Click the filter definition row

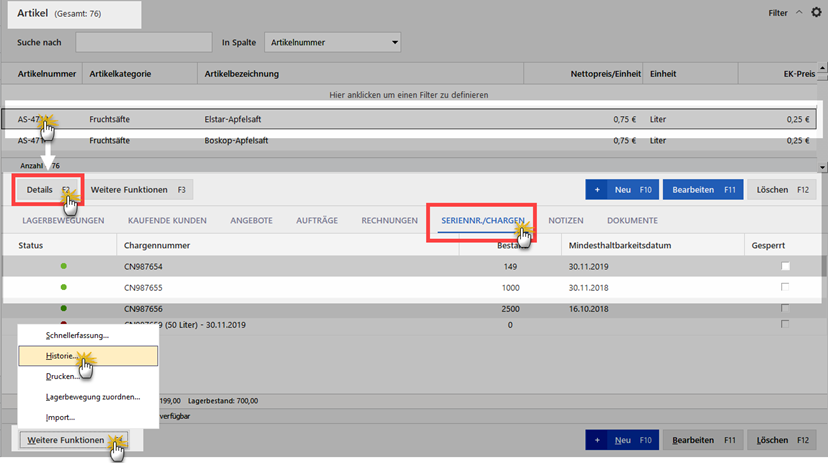(409, 95)
